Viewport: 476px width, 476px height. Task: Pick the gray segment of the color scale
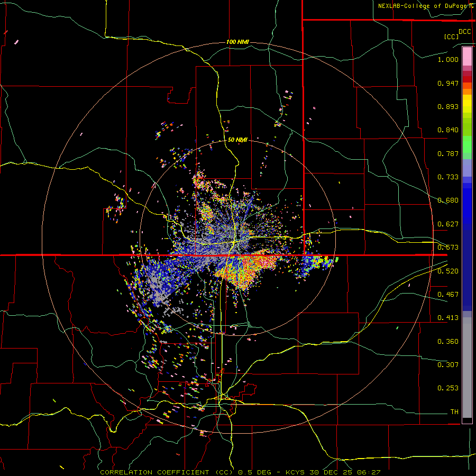[467, 368]
